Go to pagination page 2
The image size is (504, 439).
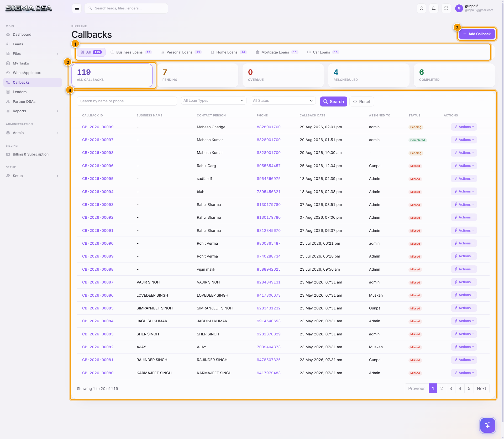tap(442, 388)
